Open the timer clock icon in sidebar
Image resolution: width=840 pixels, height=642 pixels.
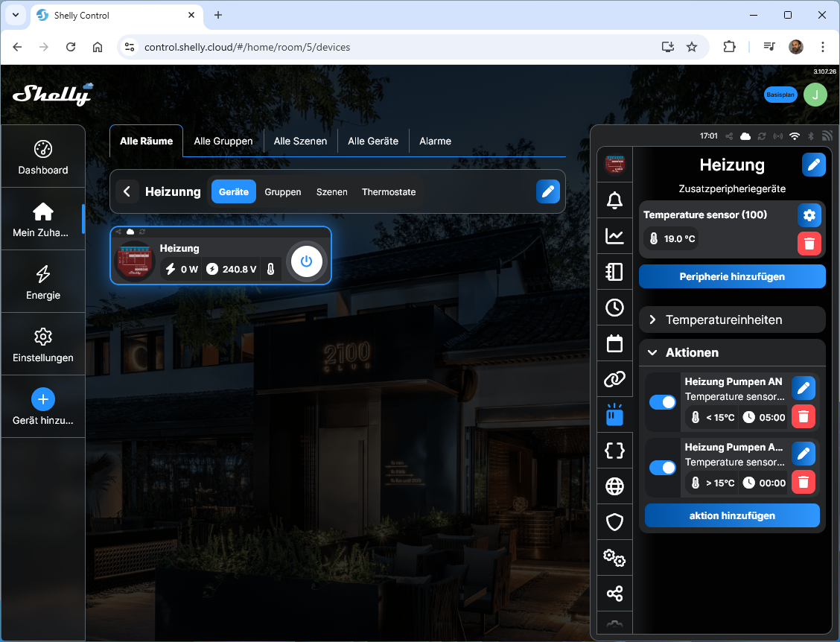tap(614, 308)
